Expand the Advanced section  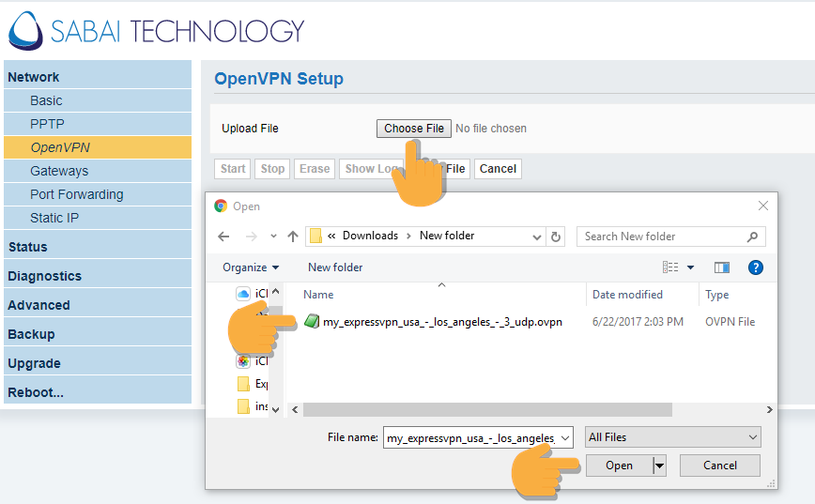[x=98, y=305]
